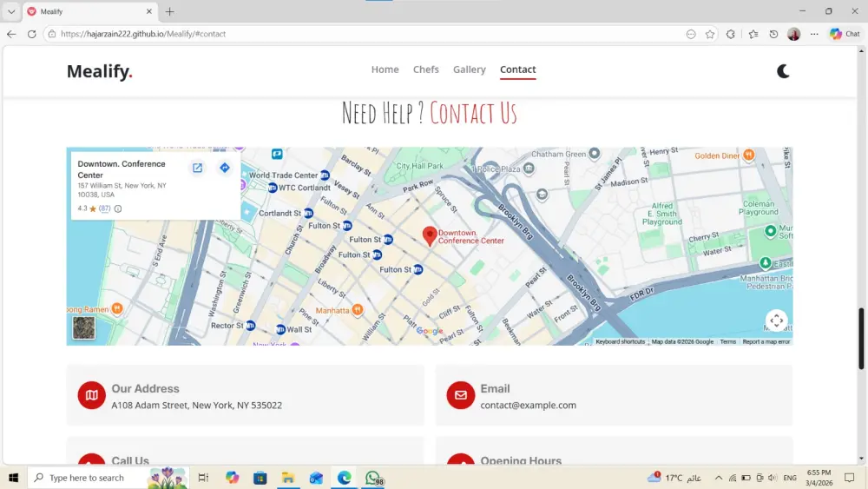Click the Manhatta restaurant marker
Viewport: 868px width, 489px height.
[x=358, y=310]
